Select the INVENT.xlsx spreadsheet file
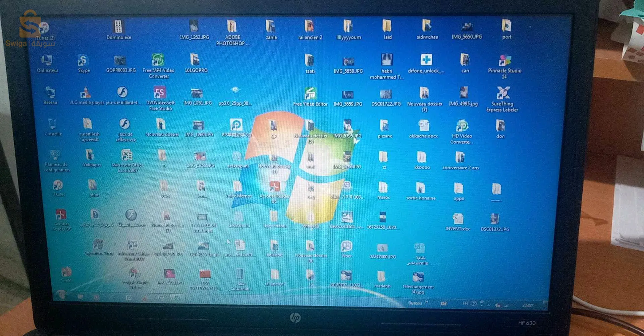644x336 pixels. pos(457,219)
